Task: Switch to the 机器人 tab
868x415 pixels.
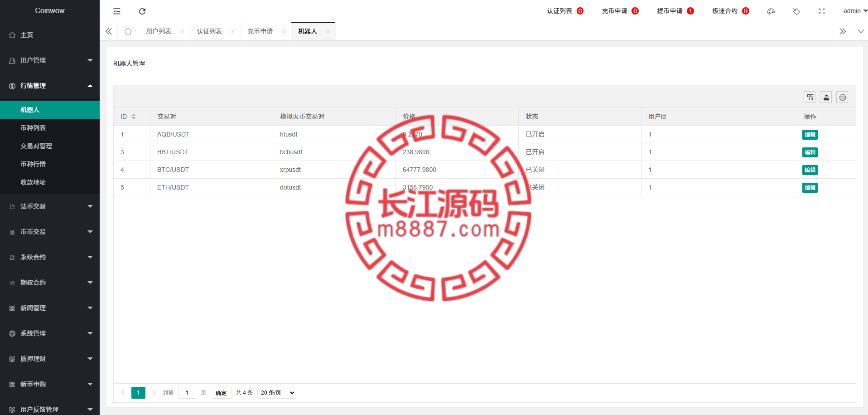Action: pyautogui.click(x=308, y=31)
